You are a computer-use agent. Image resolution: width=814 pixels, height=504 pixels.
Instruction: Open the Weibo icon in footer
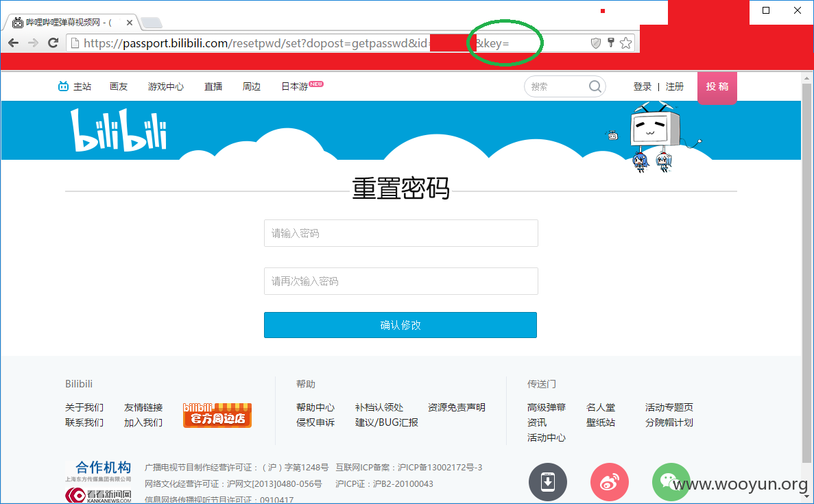pyautogui.click(x=610, y=481)
